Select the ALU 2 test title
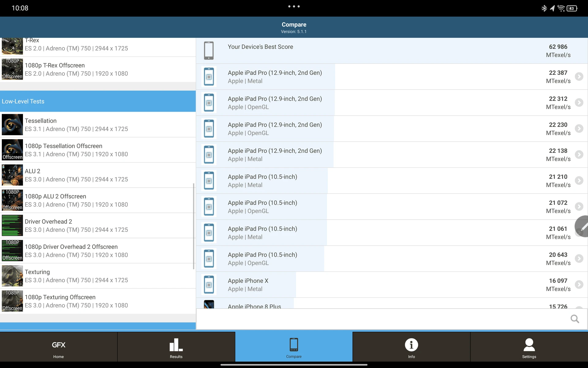Viewport: 588px width, 368px height. coord(32,171)
